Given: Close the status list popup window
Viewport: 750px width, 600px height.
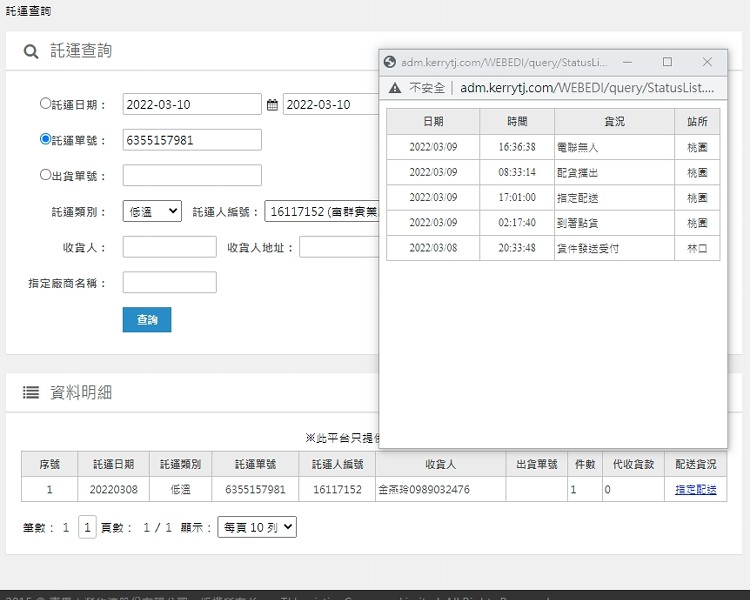Looking at the screenshot, I should tap(707, 62).
